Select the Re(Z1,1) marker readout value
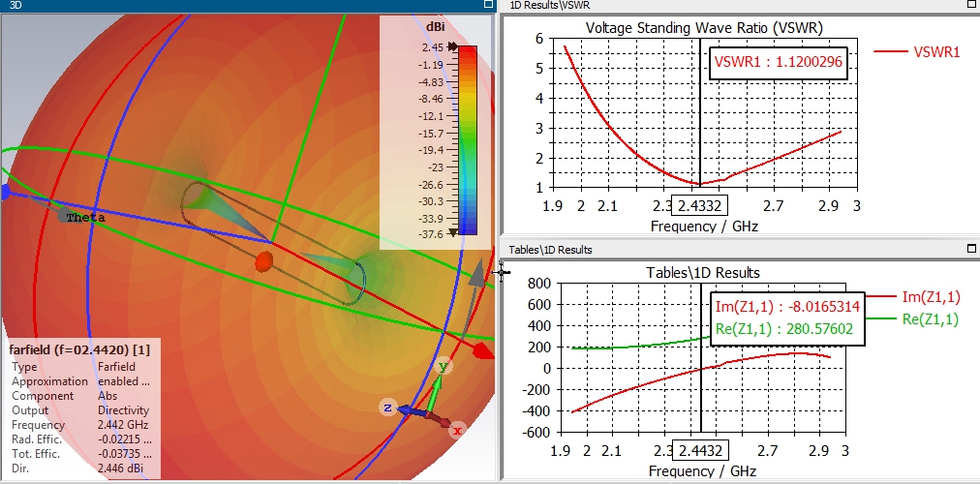The height and width of the screenshot is (484, 980). tap(784, 328)
